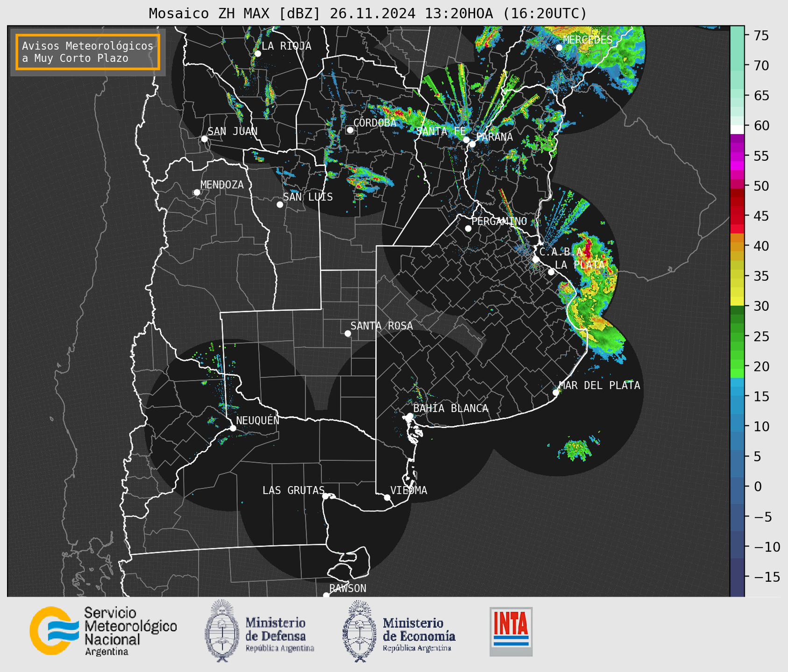Image resolution: width=788 pixels, height=672 pixels.
Task: Click the 40 value on the scale
Action: (762, 246)
